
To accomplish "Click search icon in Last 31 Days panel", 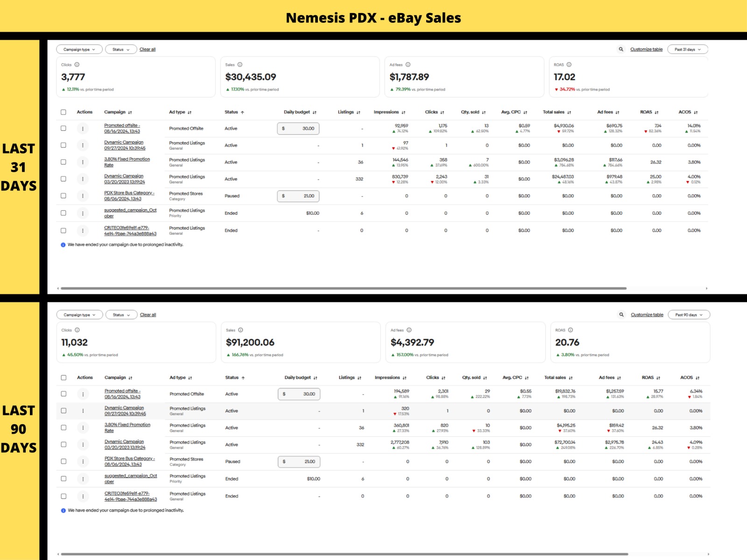I will tap(621, 49).
